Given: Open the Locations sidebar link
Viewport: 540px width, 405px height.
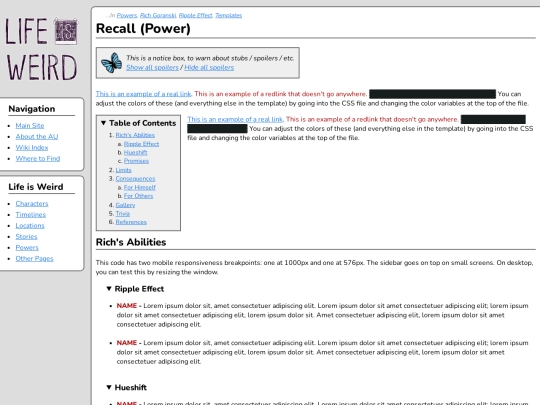Looking at the screenshot, I should [30, 226].
